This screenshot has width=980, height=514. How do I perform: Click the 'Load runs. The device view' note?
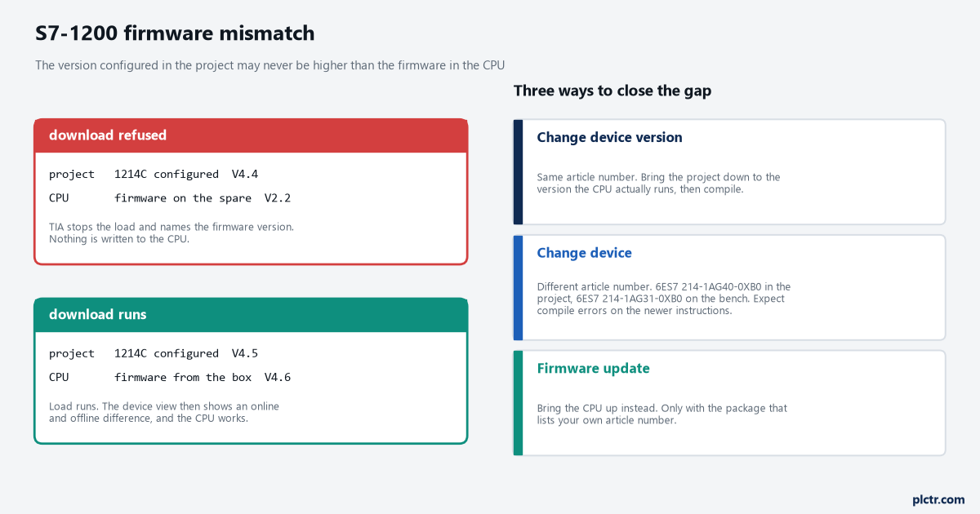pyautogui.click(x=164, y=412)
